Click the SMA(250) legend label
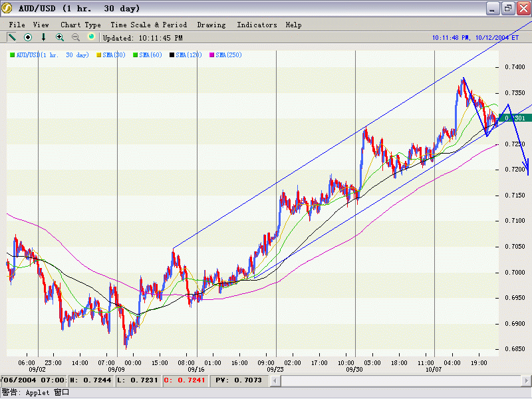Screen dimensions: 532x399 point(228,55)
